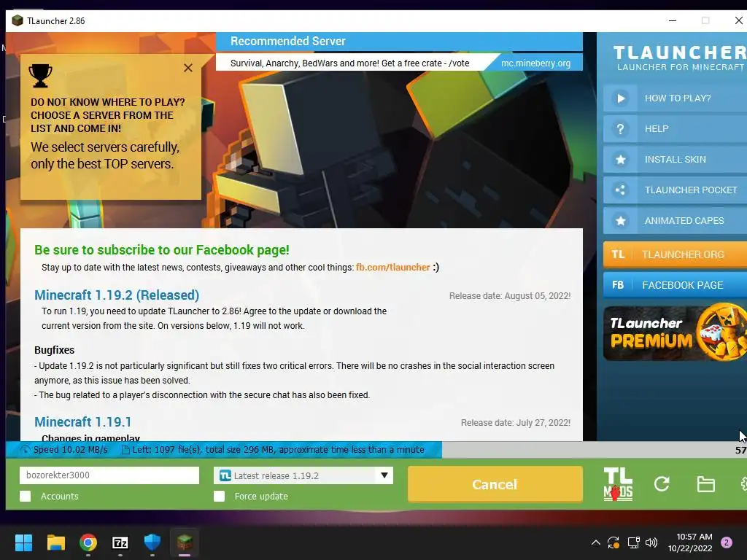
Task: Close the yellow server tip popup
Action: tap(188, 68)
